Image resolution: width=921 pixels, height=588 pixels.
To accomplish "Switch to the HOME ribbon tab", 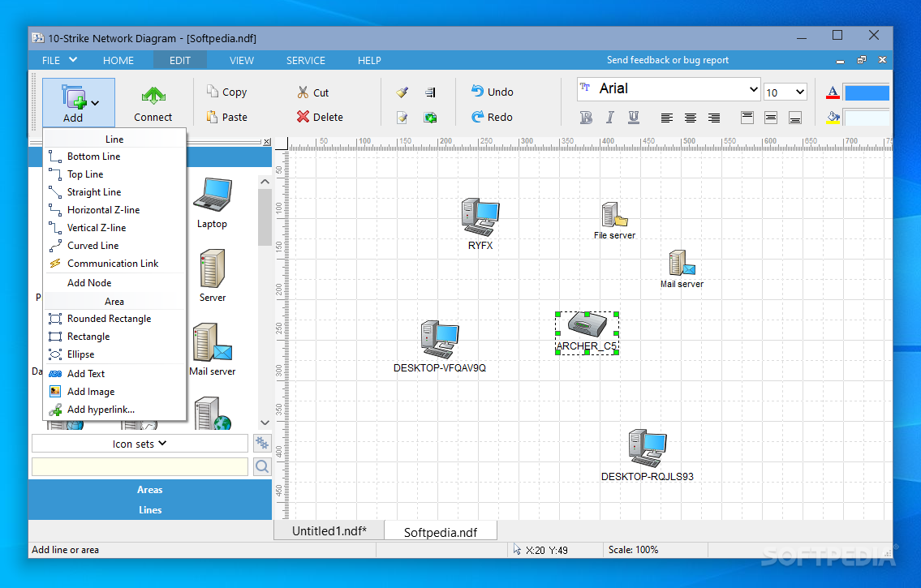I will 118,61.
